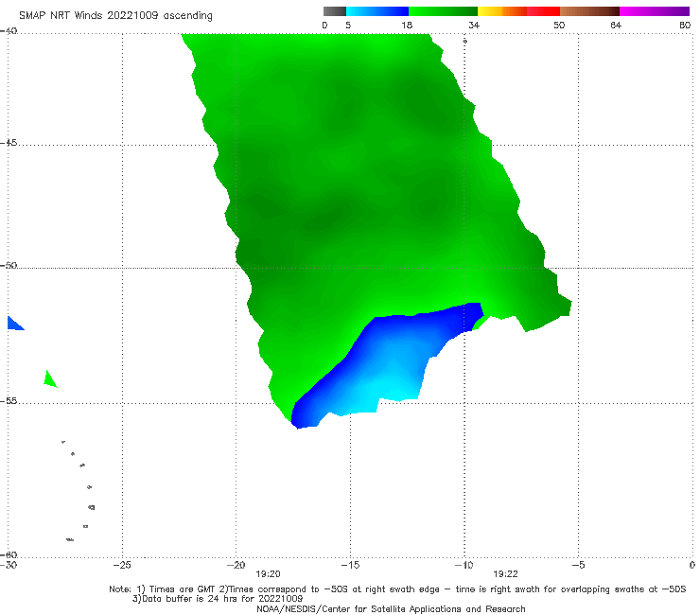The height and width of the screenshot is (615, 700).
Task: Click the title 'SMAP NRT Winds 20221009 ascending'
Action: click(115, 15)
